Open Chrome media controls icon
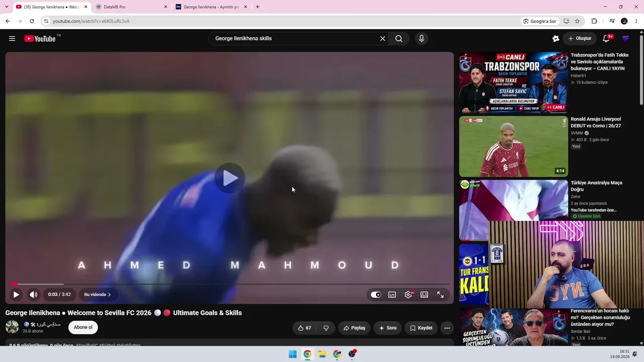Screen dimensions: 644x362 [612, 21]
